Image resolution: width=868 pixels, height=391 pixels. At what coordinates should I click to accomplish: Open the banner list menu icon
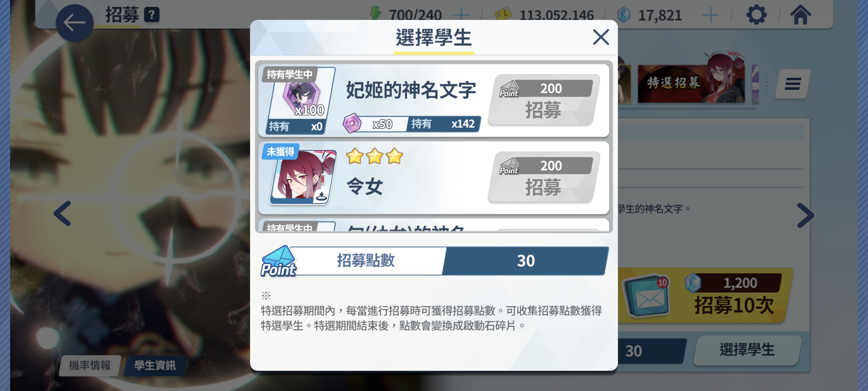coord(792,84)
